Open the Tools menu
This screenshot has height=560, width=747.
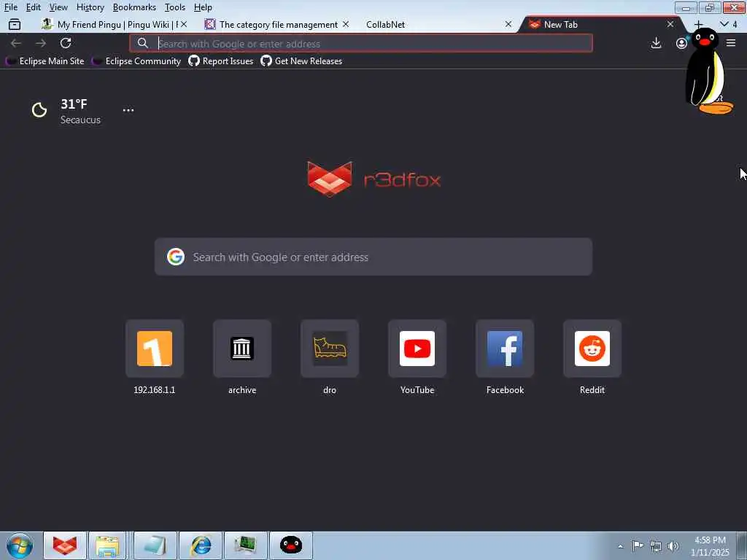click(175, 7)
